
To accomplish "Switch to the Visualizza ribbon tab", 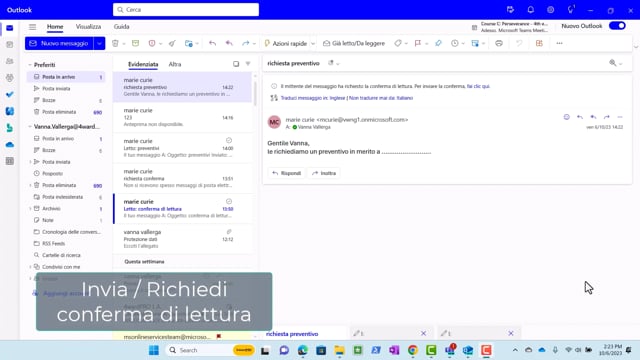I will coord(88,27).
